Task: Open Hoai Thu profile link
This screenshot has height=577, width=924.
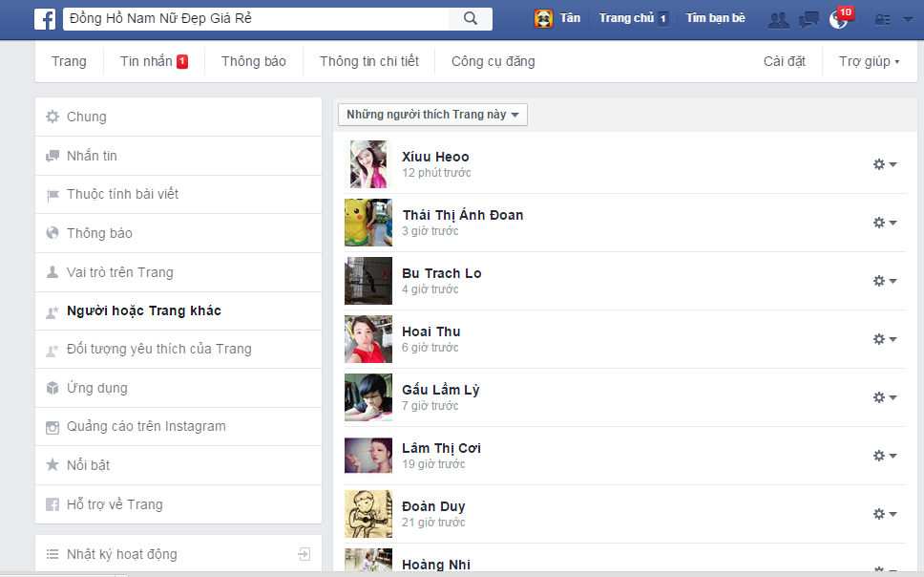Action: (x=431, y=331)
